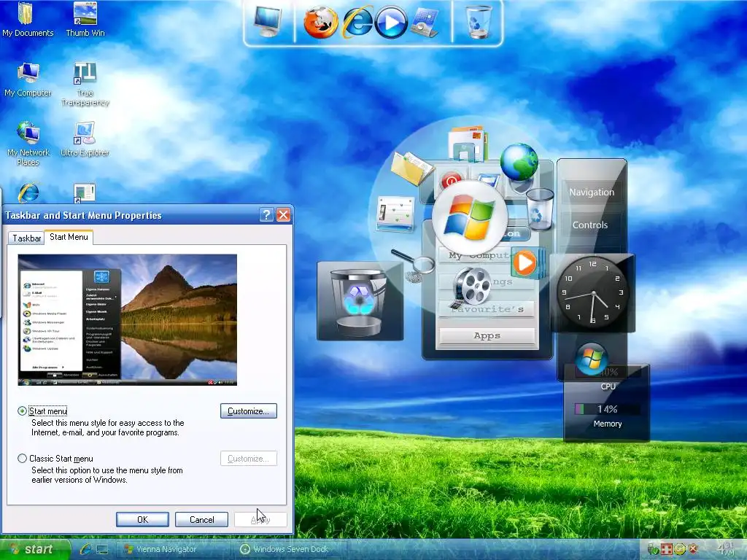The width and height of the screenshot is (747, 560).
Task: Click the analog clock gadget
Action: (x=592, y=292)
